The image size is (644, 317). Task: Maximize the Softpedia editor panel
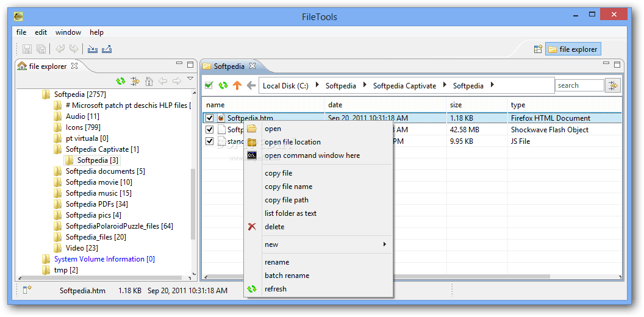pyautogui.click(x=617, y=65)
